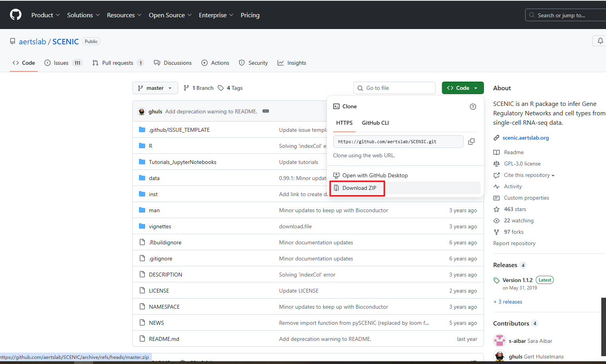Click the GPL-3.0 license scale icon
The image size is (606, 364).
[x=496, y=164]
